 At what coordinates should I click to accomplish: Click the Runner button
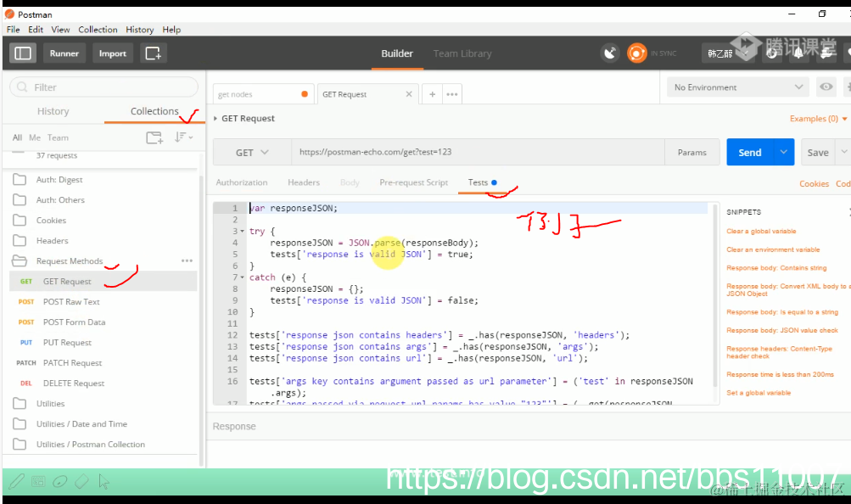coord(64,53)
